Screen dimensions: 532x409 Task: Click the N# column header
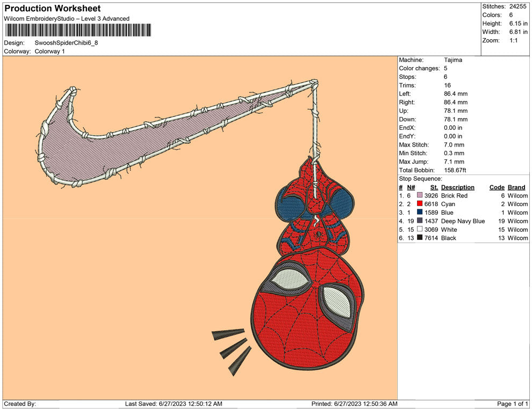coord(411,187)
